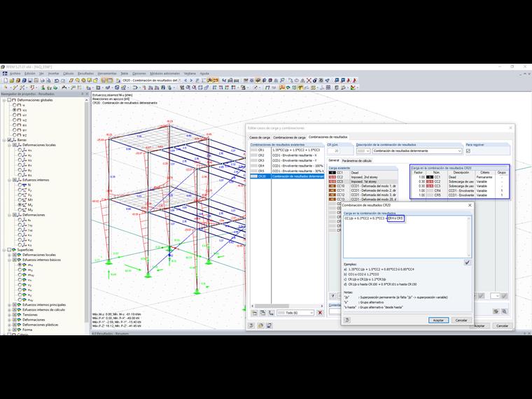Open Resultados menu
532x399 pixels.
pyautogui.click(x=85, y=73)
